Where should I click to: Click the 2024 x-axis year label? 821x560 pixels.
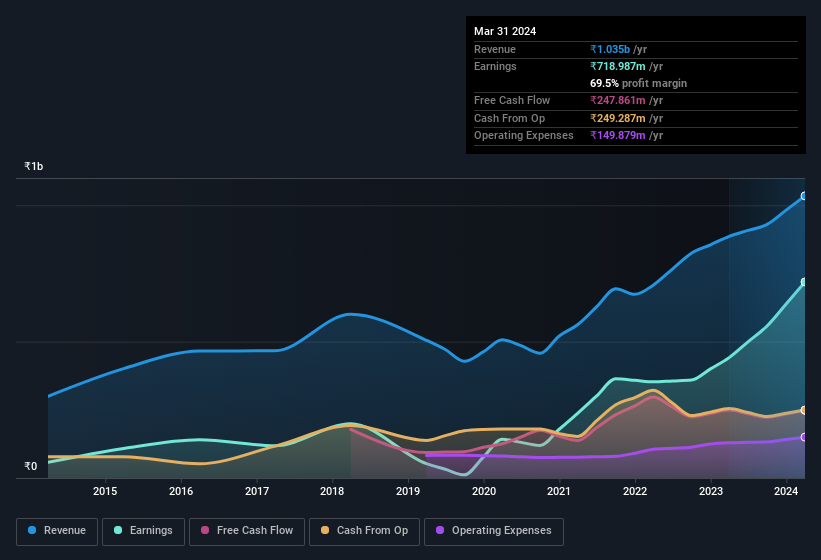[786, 491]
